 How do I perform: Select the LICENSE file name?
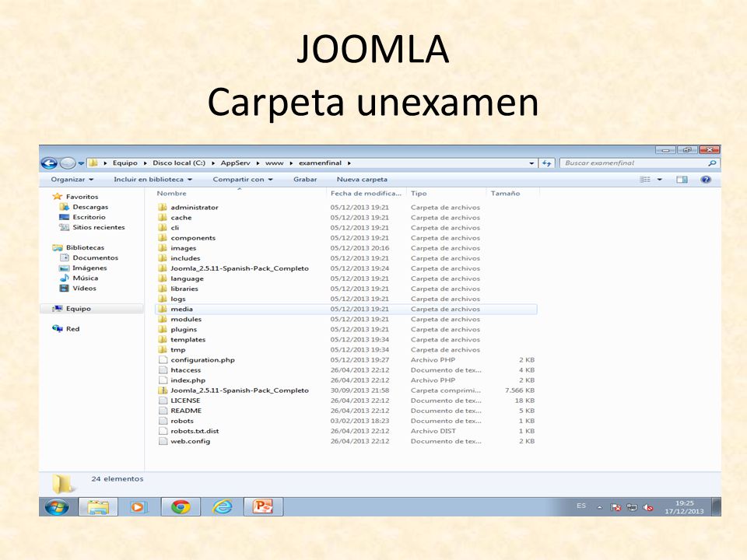pyautogui.click(x=185, y=401)
